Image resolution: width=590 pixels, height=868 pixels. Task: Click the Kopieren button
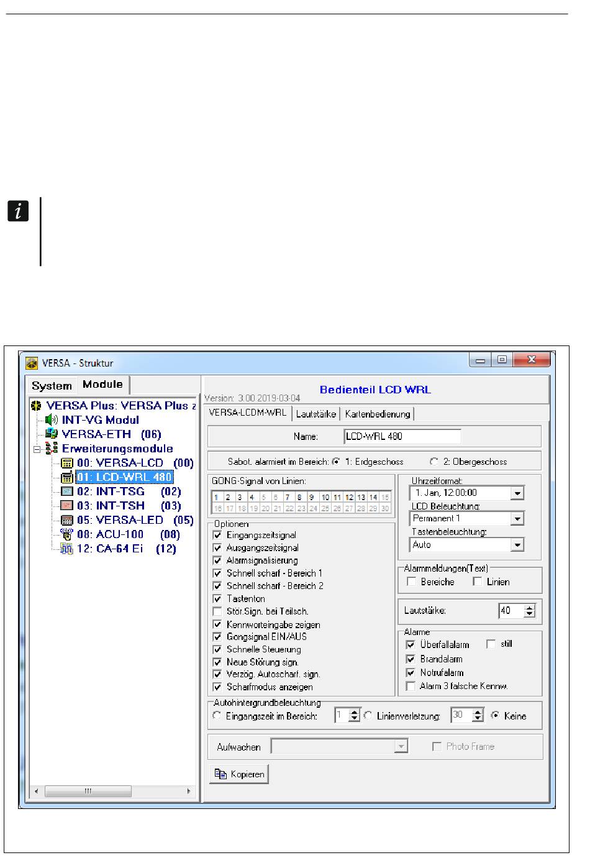click(x=239, y=774)
